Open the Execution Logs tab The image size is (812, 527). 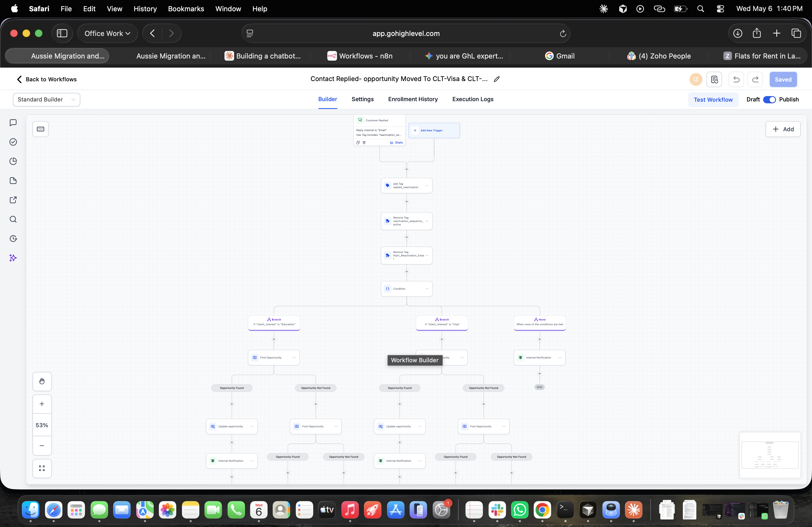click(x=473, y=99)
